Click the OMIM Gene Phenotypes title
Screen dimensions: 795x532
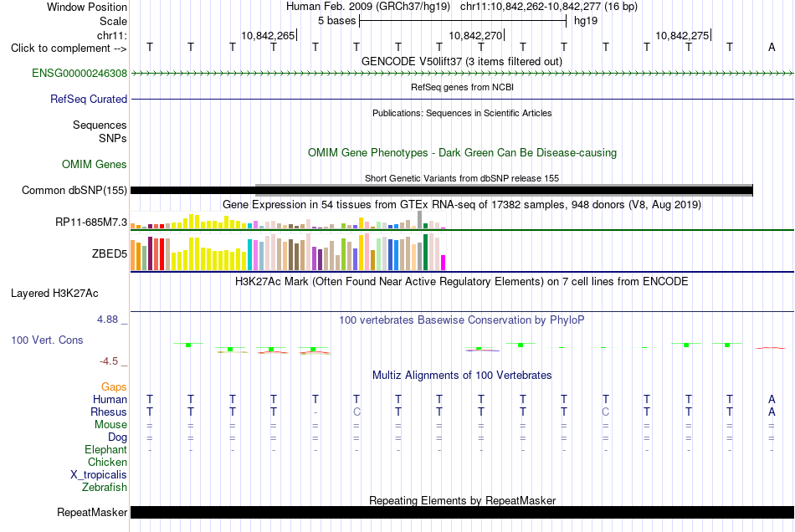click(462, 153)
